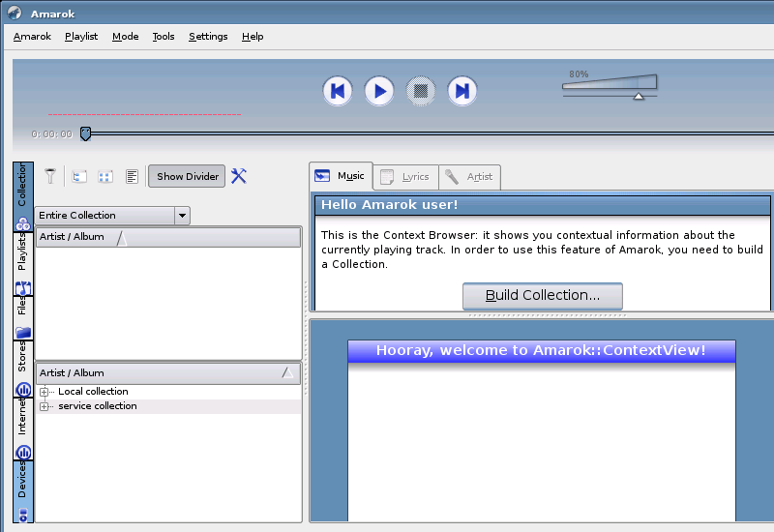
Task: Click the previous track button
Action: (338, 91)
